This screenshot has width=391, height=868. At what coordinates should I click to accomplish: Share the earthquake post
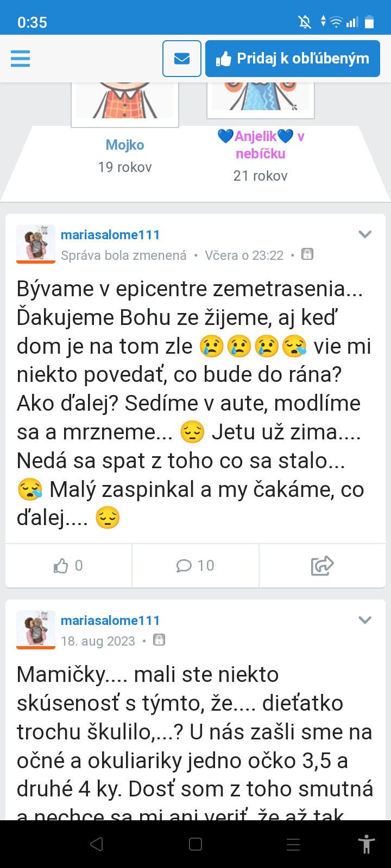pyautogui.click(x=322, y=566)
